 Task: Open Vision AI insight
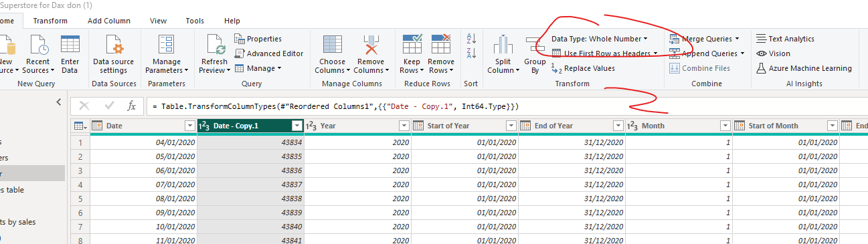pyautogui.click(x=773, y=53)
